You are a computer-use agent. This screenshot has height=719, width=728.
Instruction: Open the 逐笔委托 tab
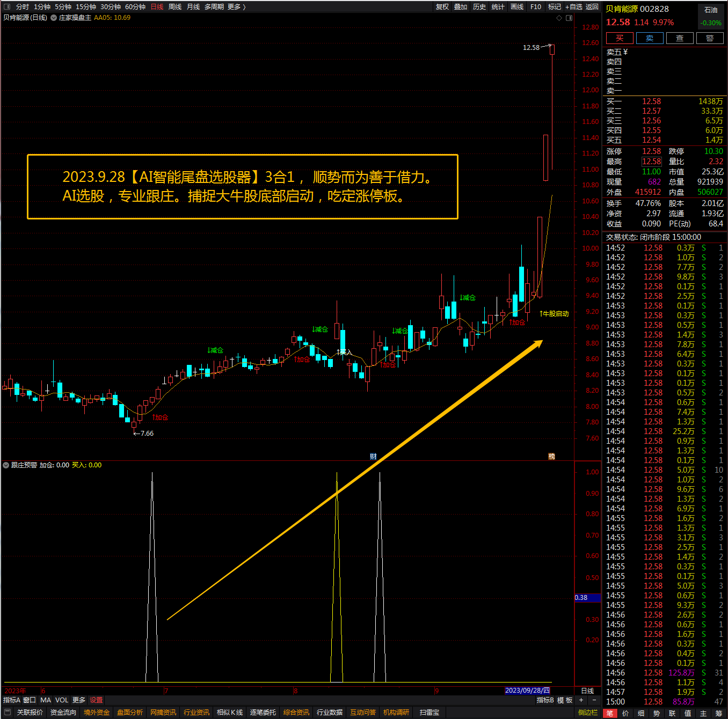click(x=263, y=713)
